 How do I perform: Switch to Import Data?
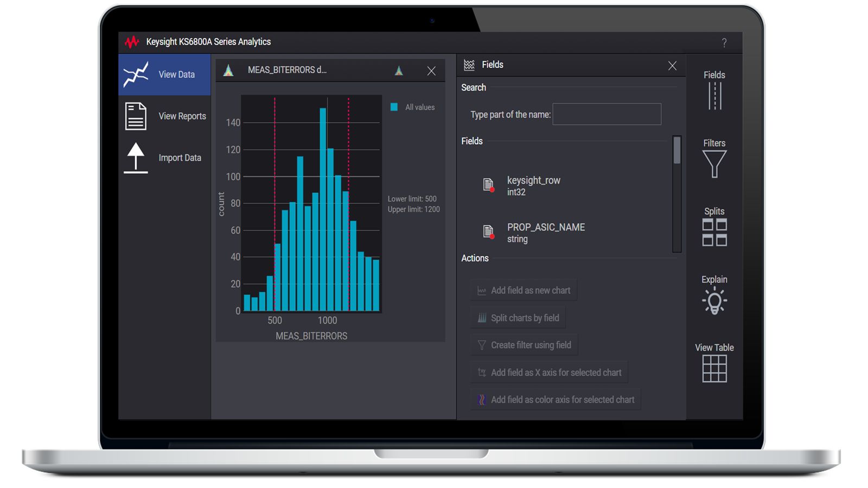(180, 157)
